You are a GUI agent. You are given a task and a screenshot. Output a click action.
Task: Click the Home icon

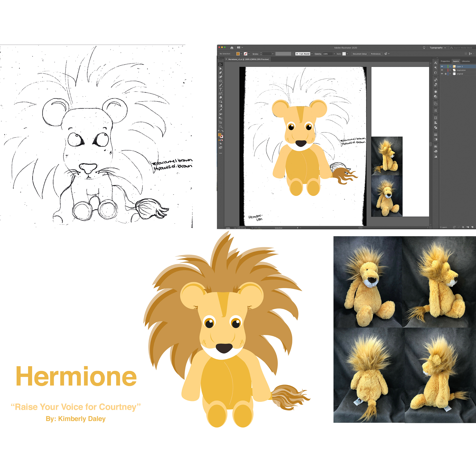tap(232, 48)
